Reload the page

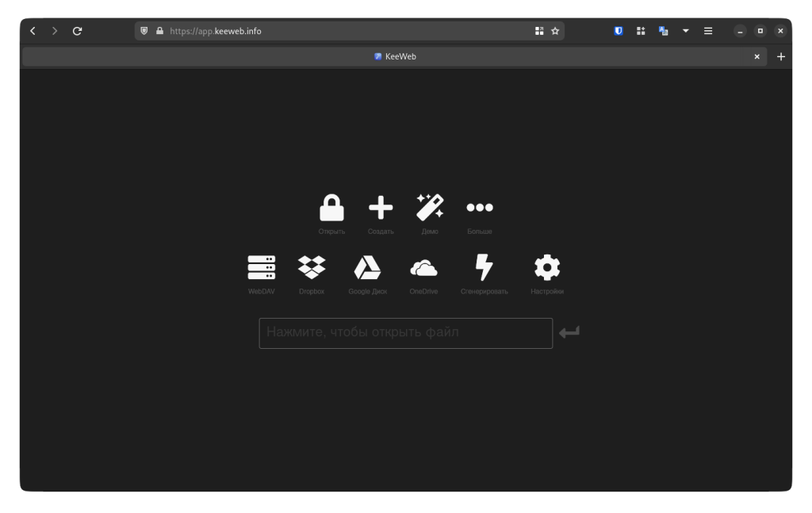pos(77,31)
